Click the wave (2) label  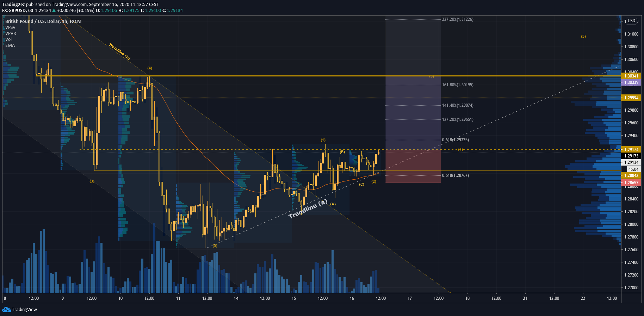pyautogui.click(x=374, y=181)
